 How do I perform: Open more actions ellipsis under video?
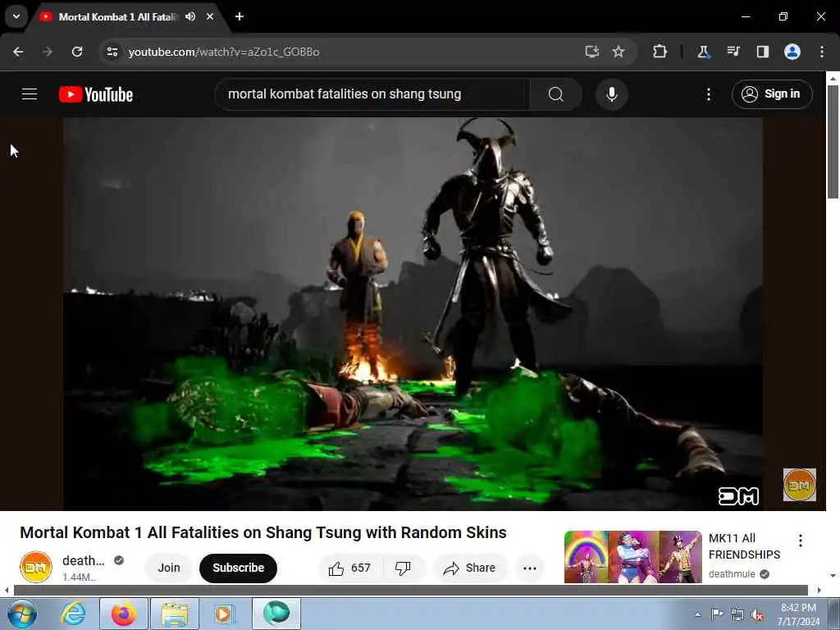[x=530, y=568]
